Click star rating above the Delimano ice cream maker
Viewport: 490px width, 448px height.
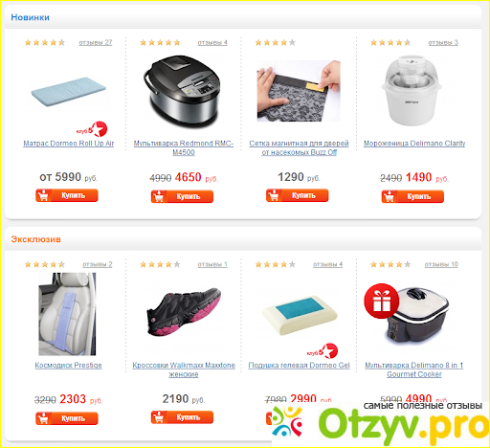390,42
